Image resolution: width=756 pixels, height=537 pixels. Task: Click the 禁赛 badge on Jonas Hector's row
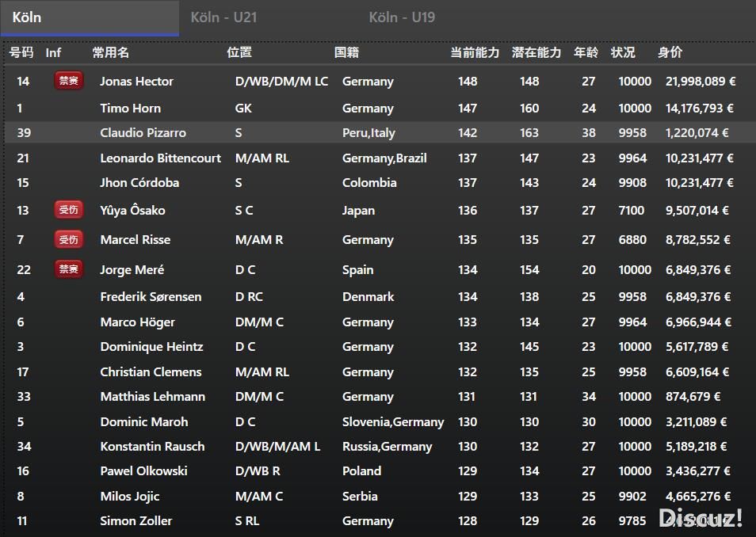[x=68, y=81]
